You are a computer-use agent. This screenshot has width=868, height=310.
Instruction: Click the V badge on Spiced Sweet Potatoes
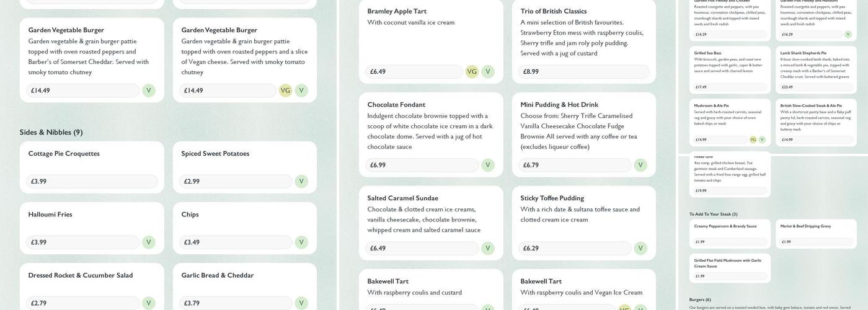click(x=301, y=182)
